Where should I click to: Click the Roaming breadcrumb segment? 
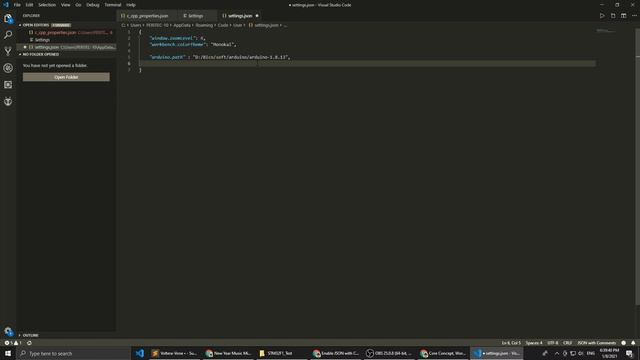(204, 25)
